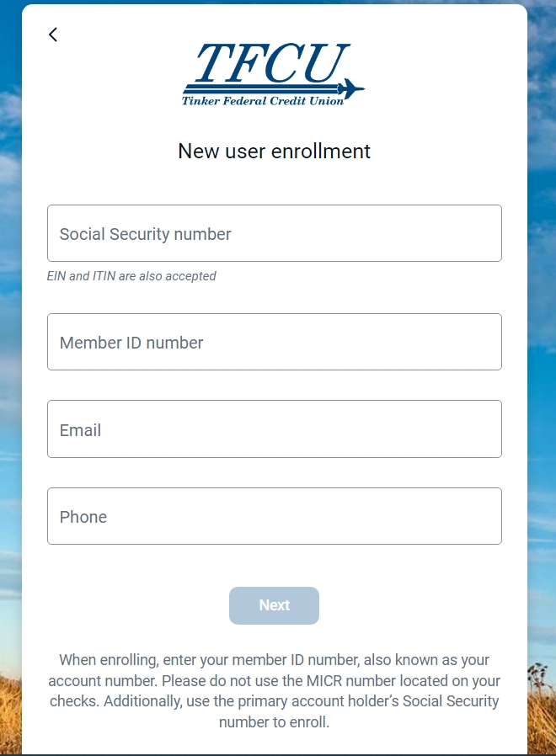Select the Member ID number input
This screenshot has width=556, height=756.
(x=274, y=342)
